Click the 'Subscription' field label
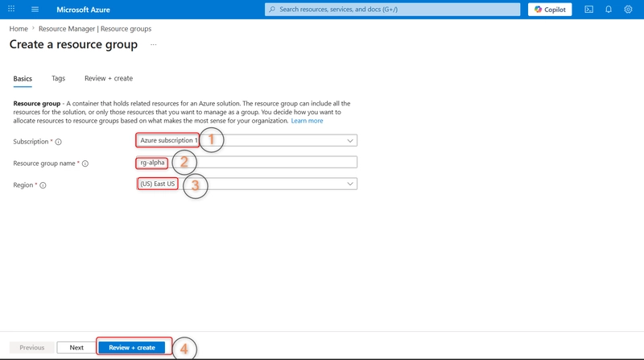The image size is (644, 360). coord(31,142)
